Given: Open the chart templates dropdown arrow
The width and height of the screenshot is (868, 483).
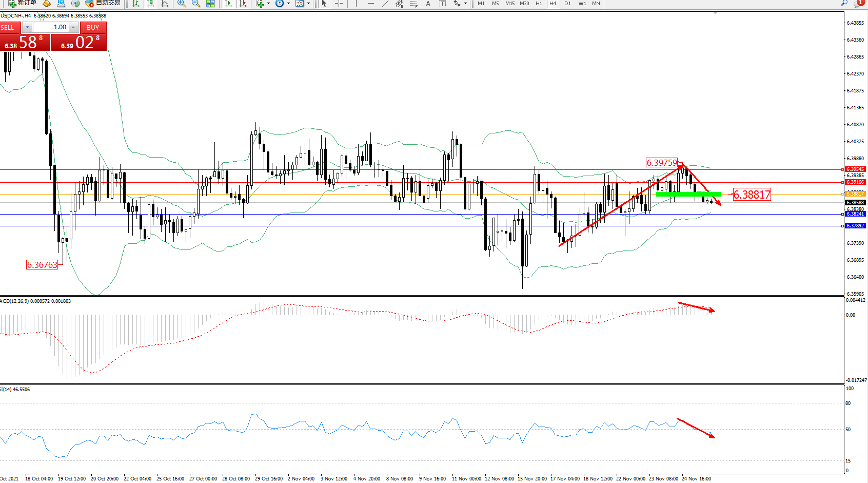Looking at the screenshot, I should coord(308,4).
